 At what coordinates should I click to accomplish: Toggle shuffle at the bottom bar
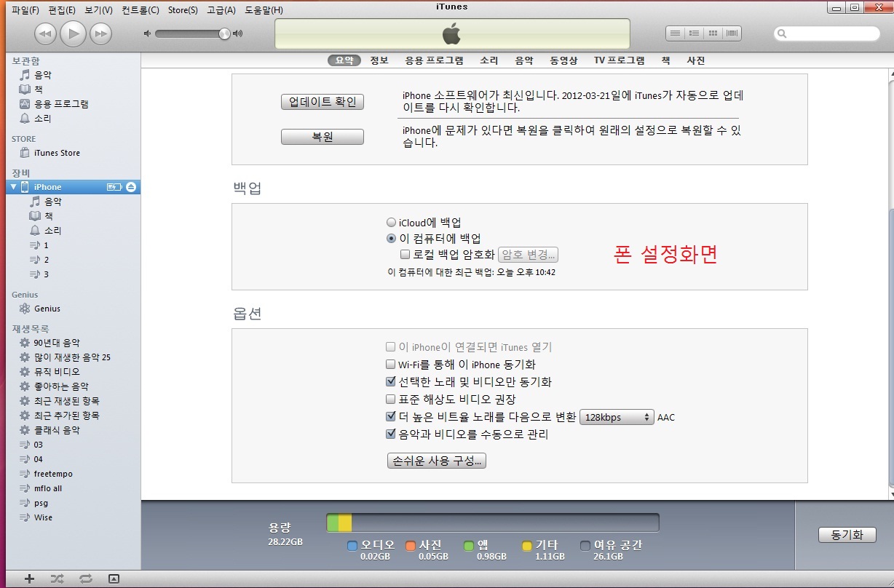coord(58,579)
